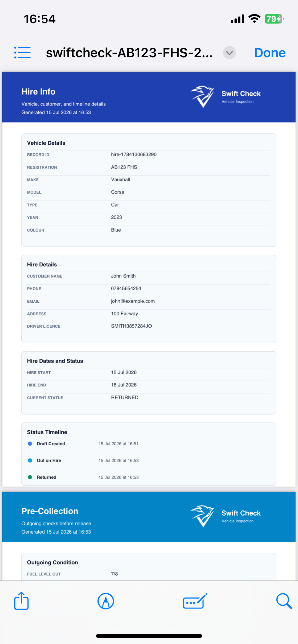The width and height of the screenshot is (298, 644).
Task: Select the Returned timeline label
Action: pos(47,477)
